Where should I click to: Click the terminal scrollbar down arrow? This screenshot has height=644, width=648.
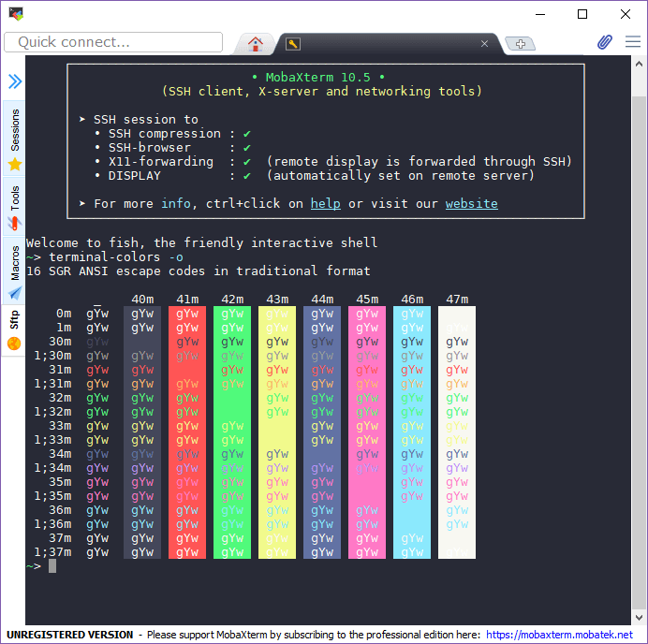click(x=639, y=618)
